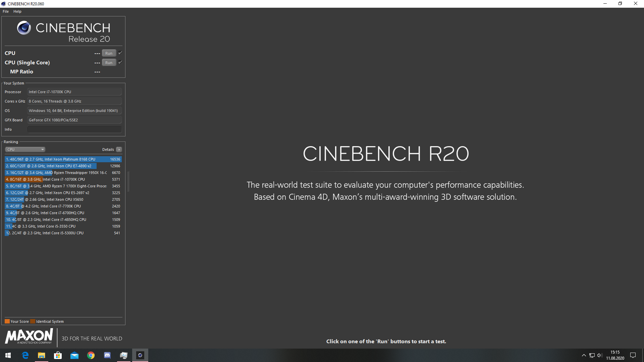Open the volume tray icon

pos(600,355)
